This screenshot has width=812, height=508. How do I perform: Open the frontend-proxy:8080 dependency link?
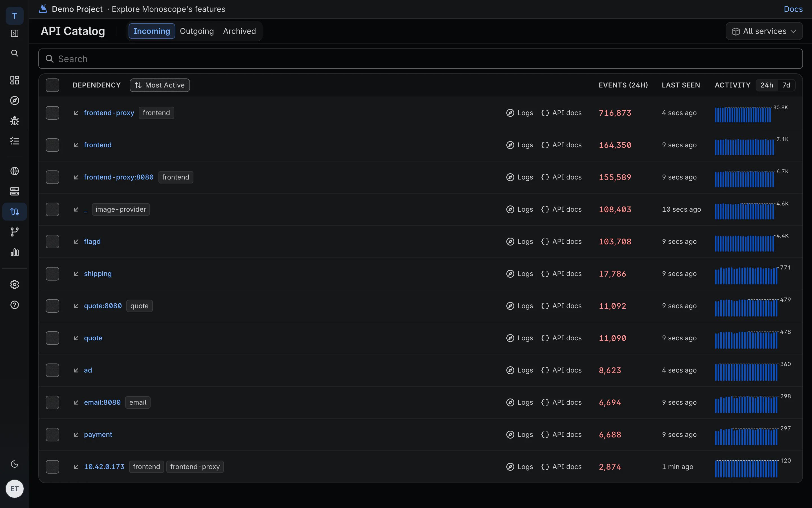(x=118, y=177)
